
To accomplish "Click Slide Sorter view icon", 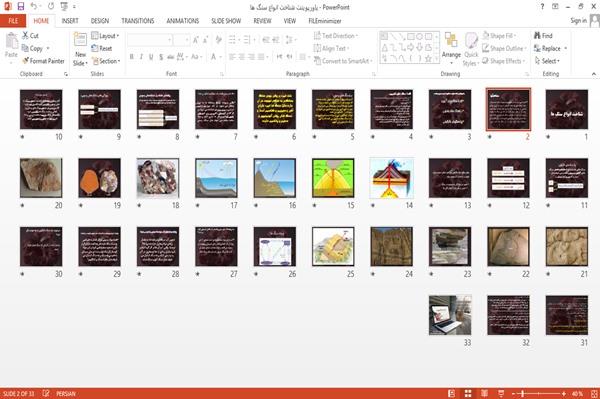I will click(x=468, y=393).
